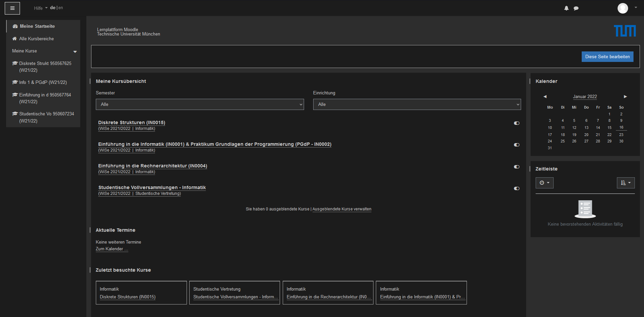Open the Hilfe dropdown menu
Image resolution: width=644 pixels, height=317 pixels.
click(41, 8)
